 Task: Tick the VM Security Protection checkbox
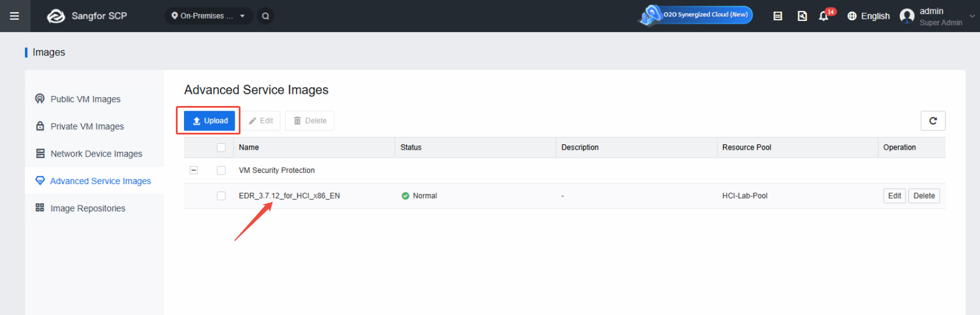[x=221, y=170]
